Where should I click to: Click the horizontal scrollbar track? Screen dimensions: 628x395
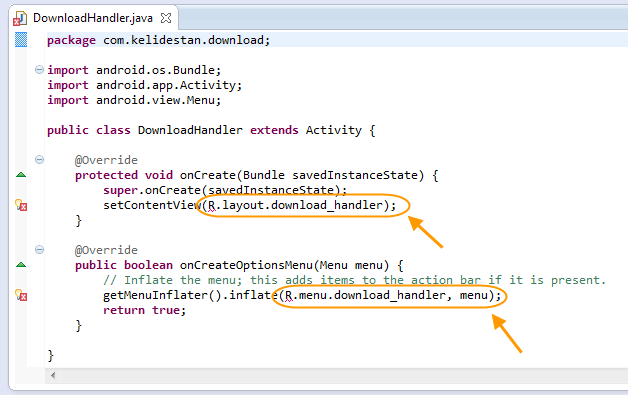click(340, 375)
